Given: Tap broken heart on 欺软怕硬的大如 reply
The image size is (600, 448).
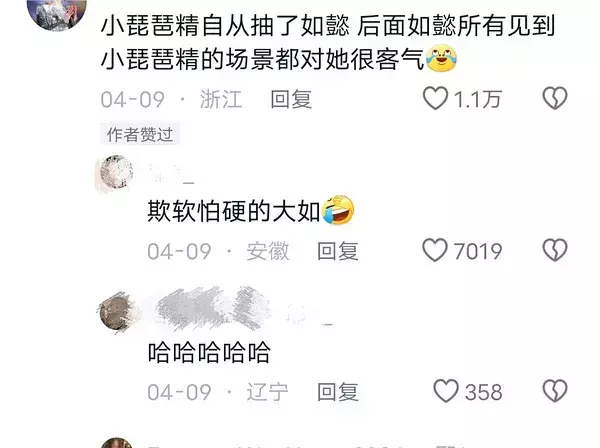Looking at the screenshot, I should coord(555,250).
